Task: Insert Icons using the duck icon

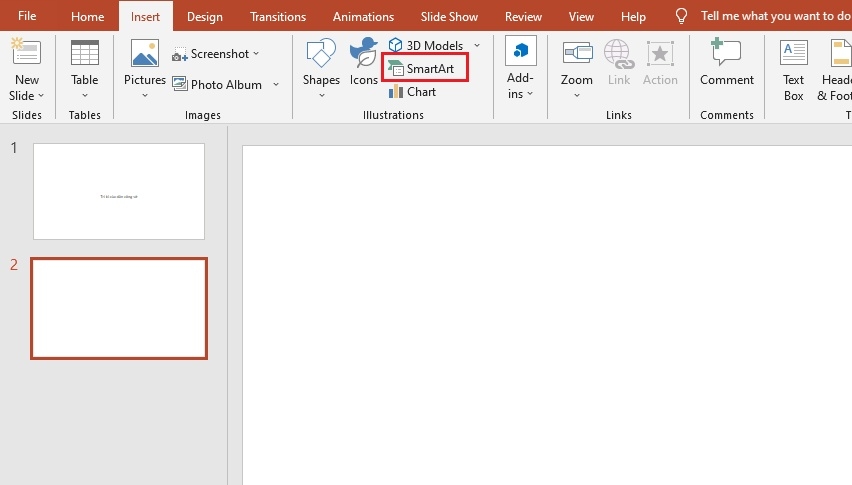Action: coord(364,53)
